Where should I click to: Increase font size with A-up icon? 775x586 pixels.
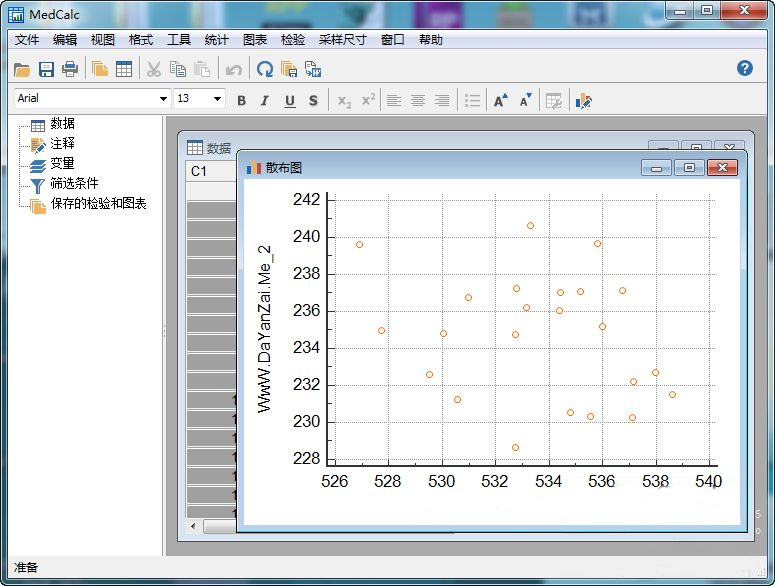[x=501, y=100]
